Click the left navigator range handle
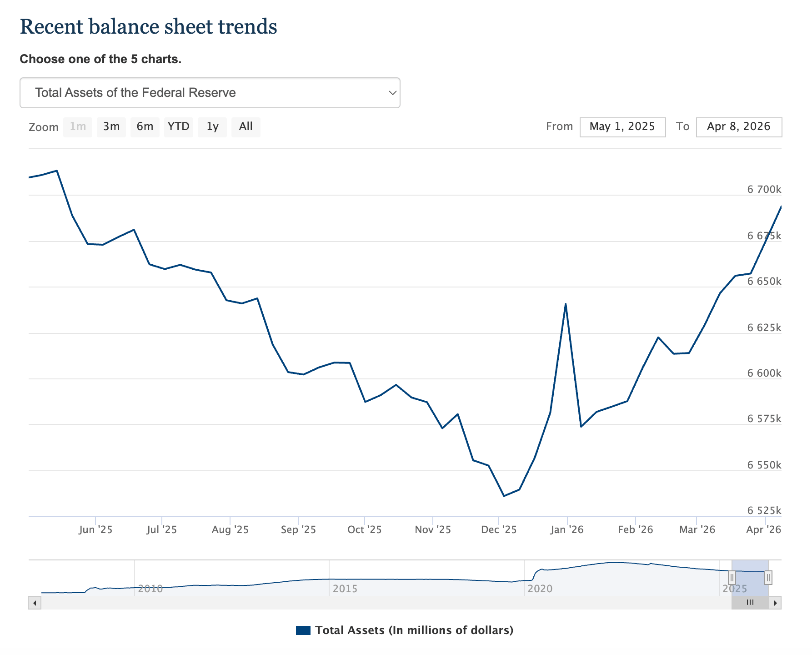This screenshot has width=812, height=655. (x=732, y=578)
